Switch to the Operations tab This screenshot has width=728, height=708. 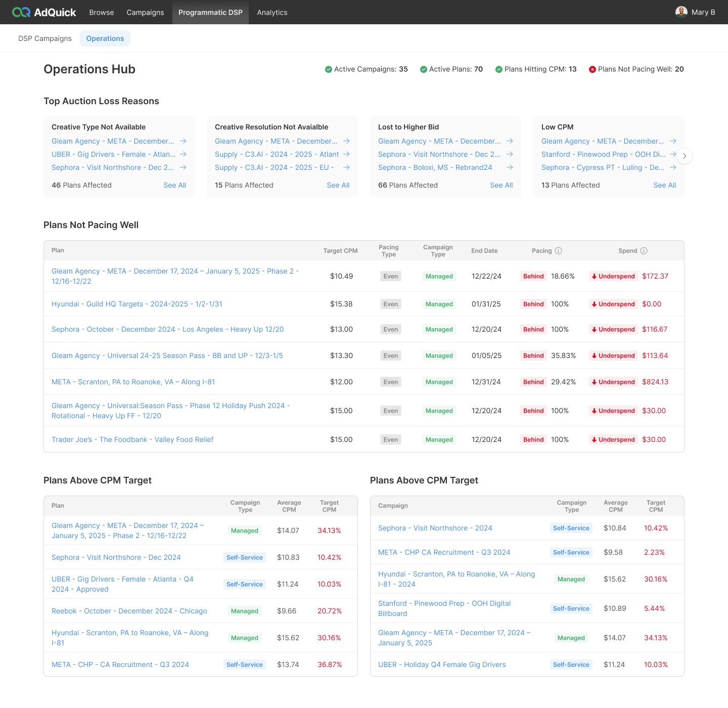click(x=105, y=38)
